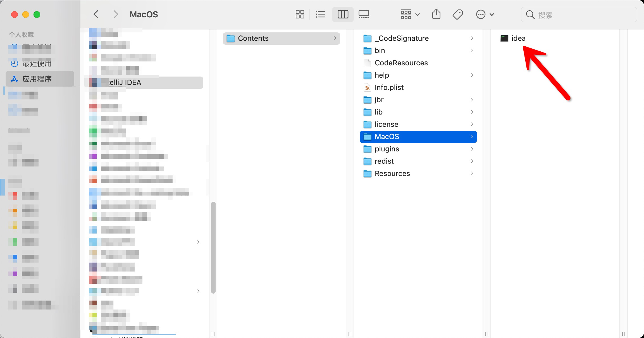Select 最近使用 in the sidebar
Screen dimensions: 644x338
(x=37, y=63)
